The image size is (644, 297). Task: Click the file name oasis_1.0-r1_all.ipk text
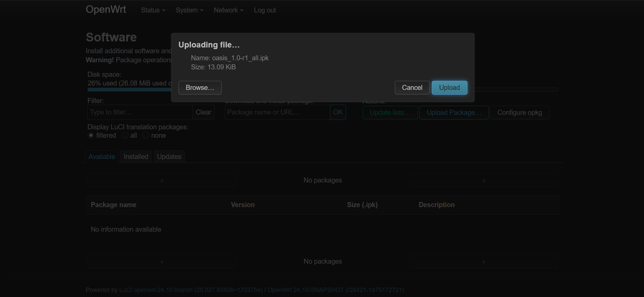pos(240,58)
